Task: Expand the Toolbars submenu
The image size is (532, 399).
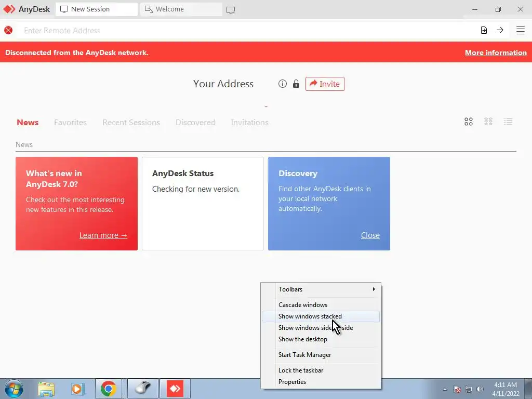Action: 321,289
